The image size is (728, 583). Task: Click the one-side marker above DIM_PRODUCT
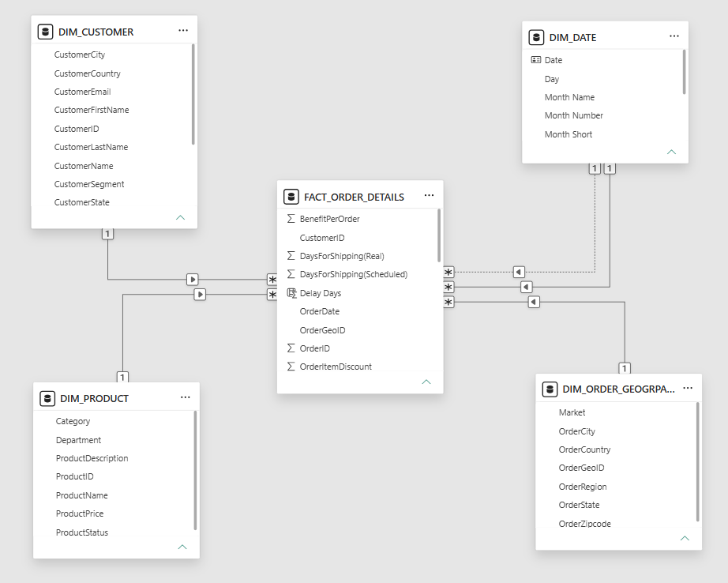(122, 377)
